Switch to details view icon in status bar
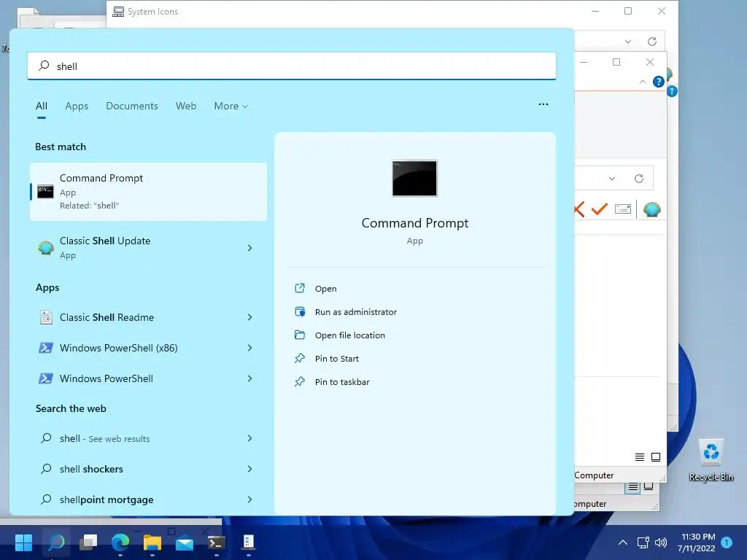This screenshot has width=747, height=560. tap(640, 457)
